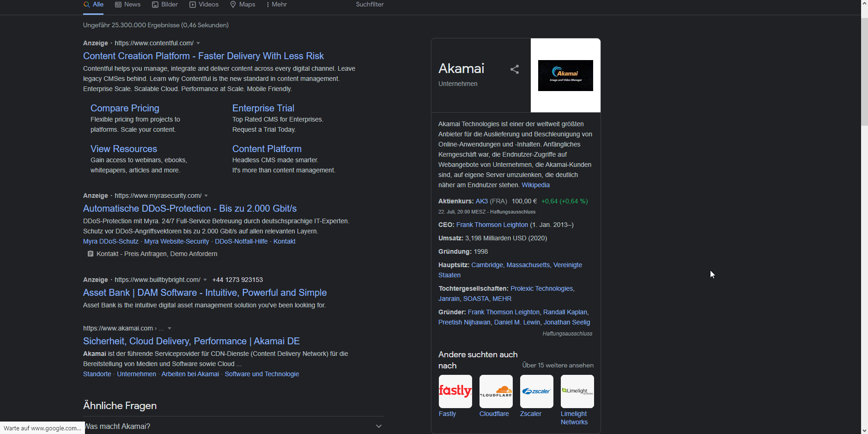This screenshot has width=868, height=434.
Task: Open the Cloudflare logo suggestion
Action: (496, 391)
